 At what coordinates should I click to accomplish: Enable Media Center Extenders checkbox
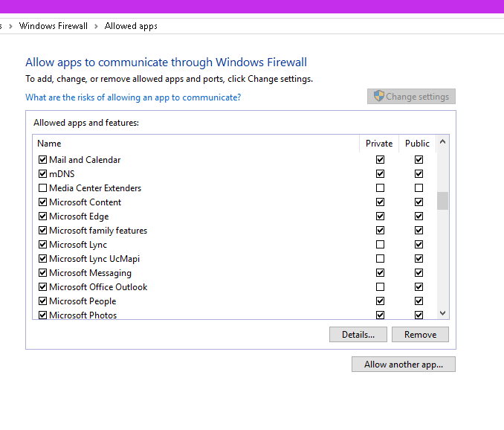[42, 187]
